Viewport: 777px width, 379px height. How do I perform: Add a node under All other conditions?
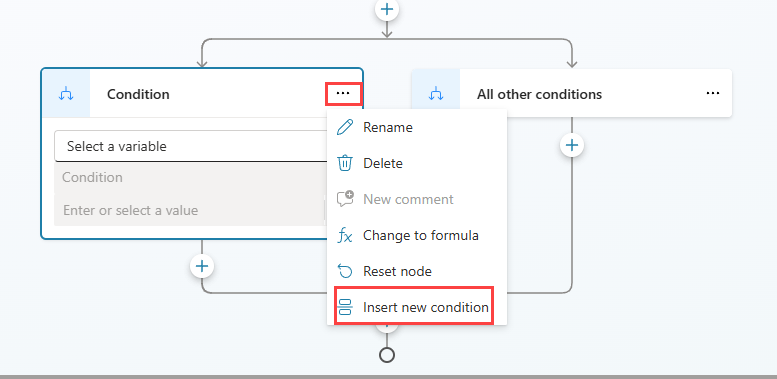(x=572, y=145)
